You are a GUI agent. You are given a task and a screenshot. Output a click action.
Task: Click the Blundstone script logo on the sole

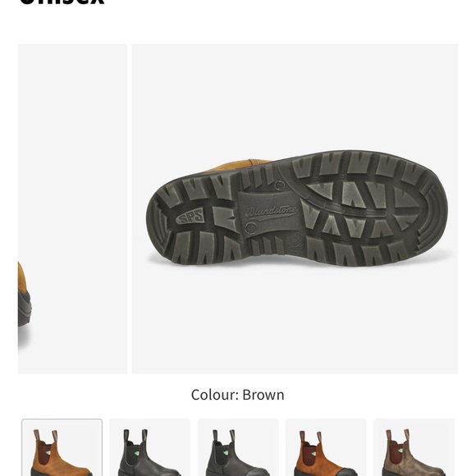coord(271,212)
